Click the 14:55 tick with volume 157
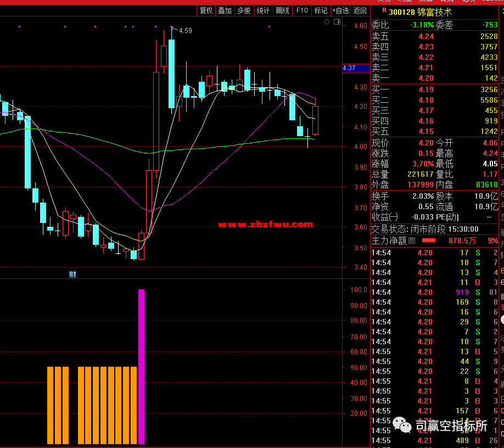Screen dimensions: 504x448 [435, 411]
